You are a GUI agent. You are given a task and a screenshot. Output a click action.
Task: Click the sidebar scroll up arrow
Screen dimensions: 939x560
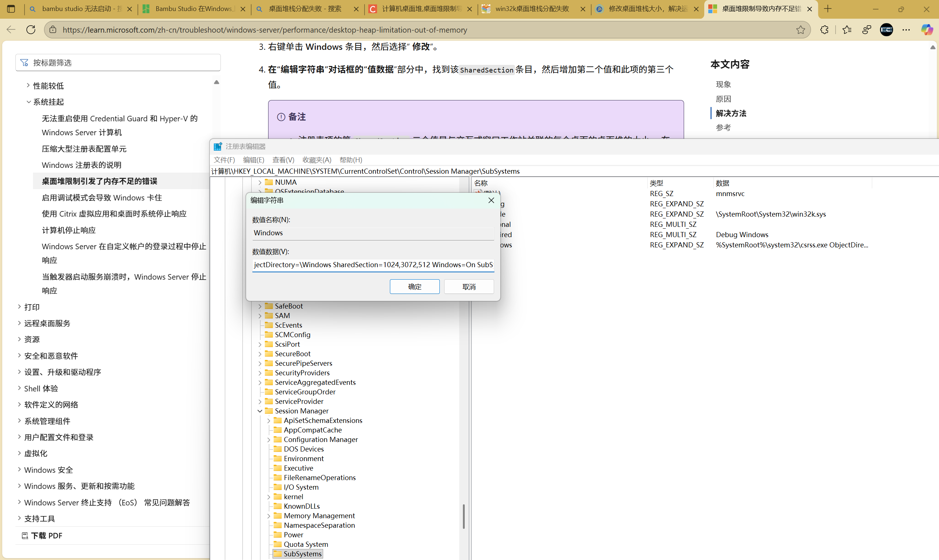click(216, 82)
